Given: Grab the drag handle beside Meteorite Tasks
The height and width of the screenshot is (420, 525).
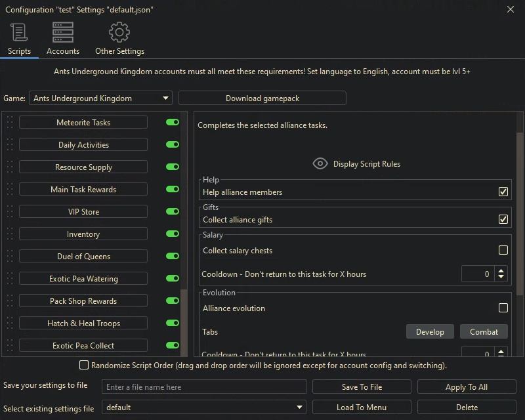Looking at the screenshot, I should (10, 122).
